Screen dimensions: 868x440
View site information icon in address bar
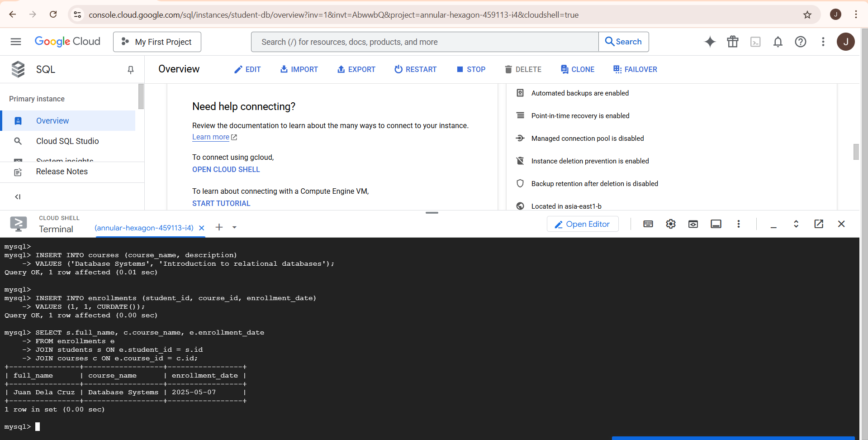(x=78, y=14)
